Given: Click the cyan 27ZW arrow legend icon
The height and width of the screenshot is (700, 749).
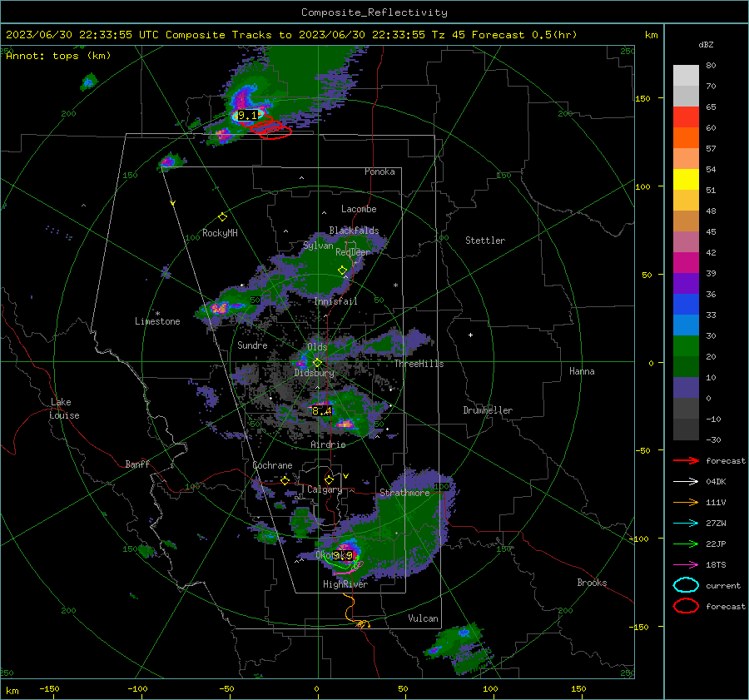Looking at the screenshot, I should (686, 524).
